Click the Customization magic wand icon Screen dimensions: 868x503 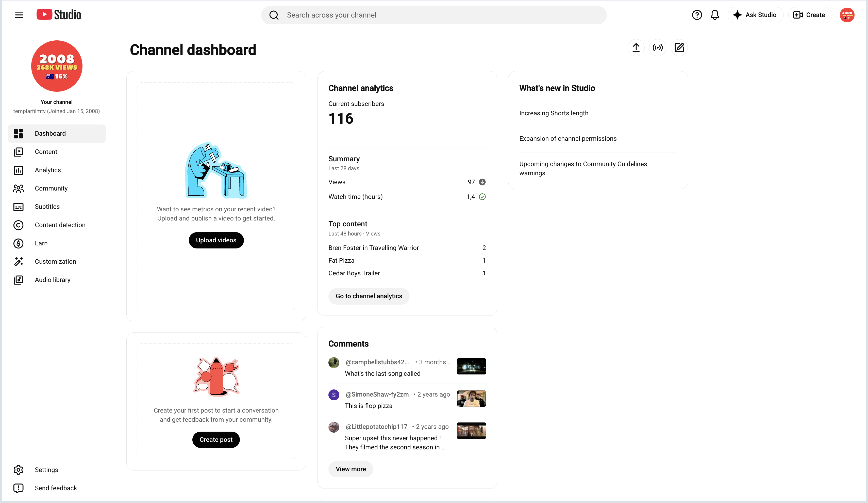tap(18, 261)
